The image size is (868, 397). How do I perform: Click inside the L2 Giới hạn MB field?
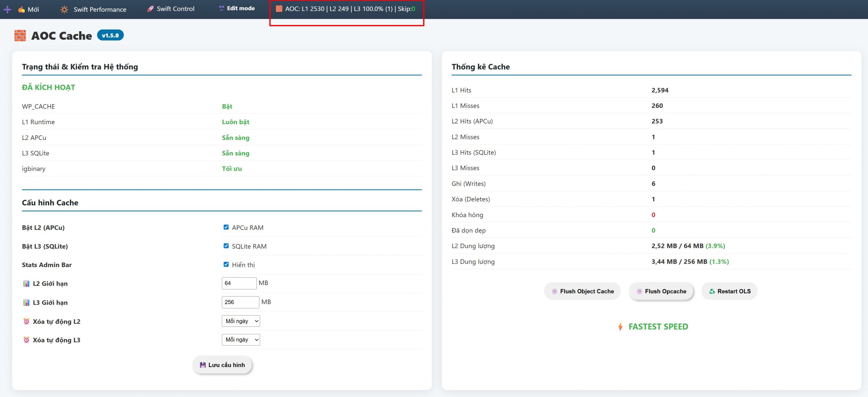point(239,283)
